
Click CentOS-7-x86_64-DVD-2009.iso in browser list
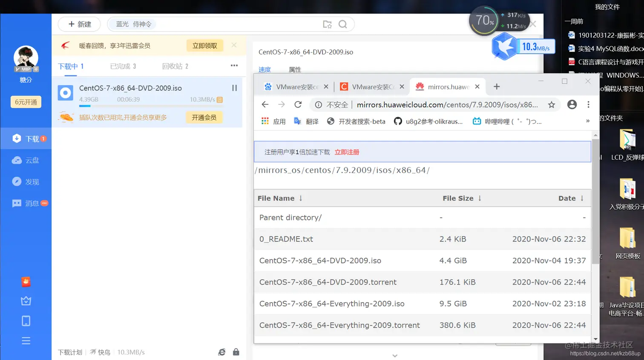pyautogui.click(x=320, y=261)
